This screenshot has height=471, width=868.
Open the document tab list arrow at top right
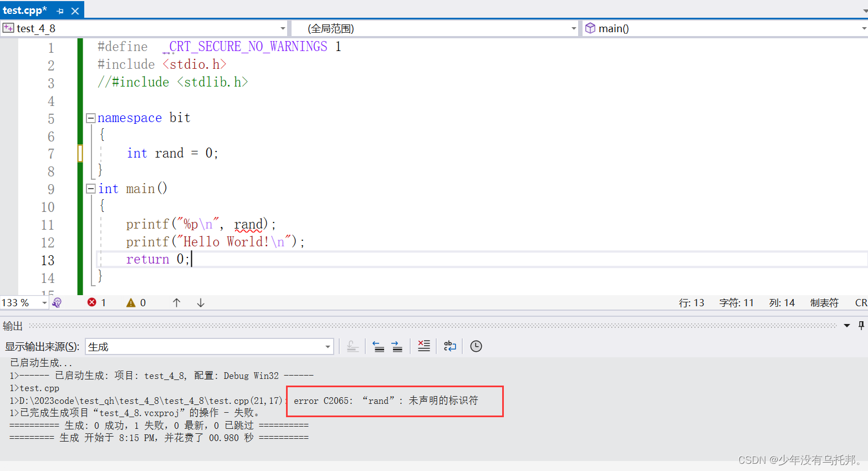pyautogui.click(x=864, y=11)
